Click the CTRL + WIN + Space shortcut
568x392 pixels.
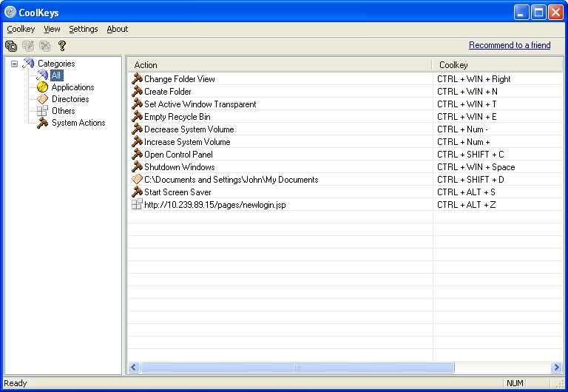[x=476, y=167]
